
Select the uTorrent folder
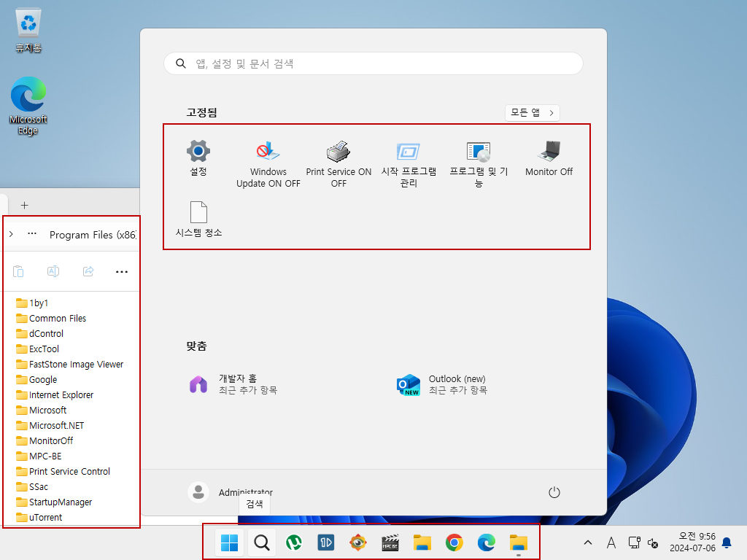pos(39,517)
